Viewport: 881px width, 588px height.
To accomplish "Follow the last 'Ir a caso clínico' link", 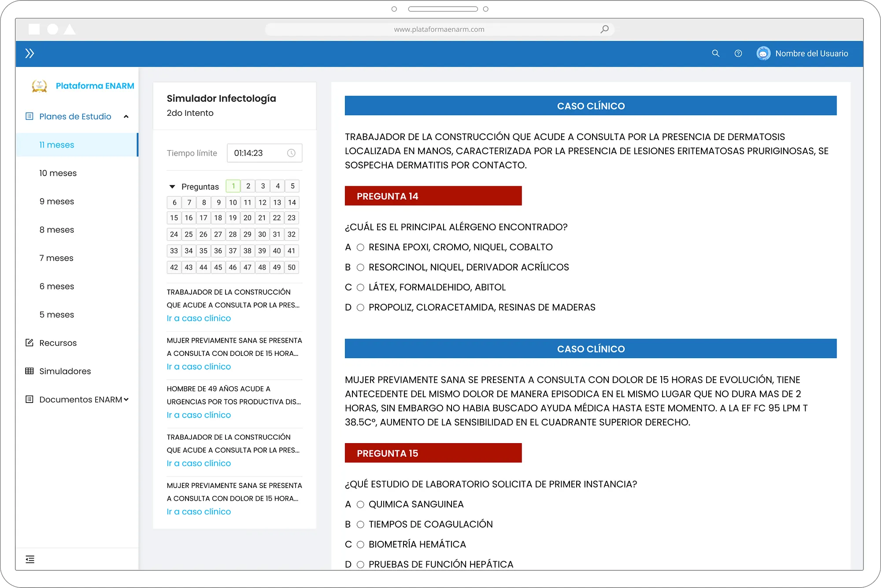I will (199, 511).
